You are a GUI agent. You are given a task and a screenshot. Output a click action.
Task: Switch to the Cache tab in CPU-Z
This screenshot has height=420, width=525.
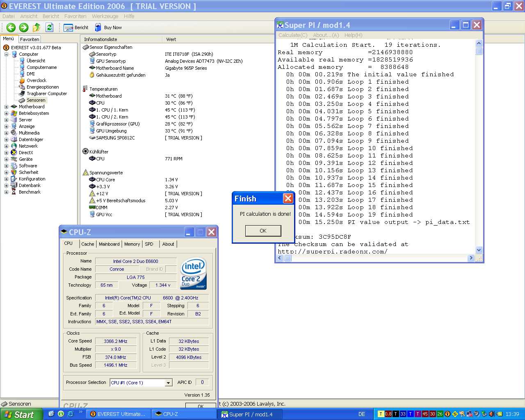coord(87,244)
